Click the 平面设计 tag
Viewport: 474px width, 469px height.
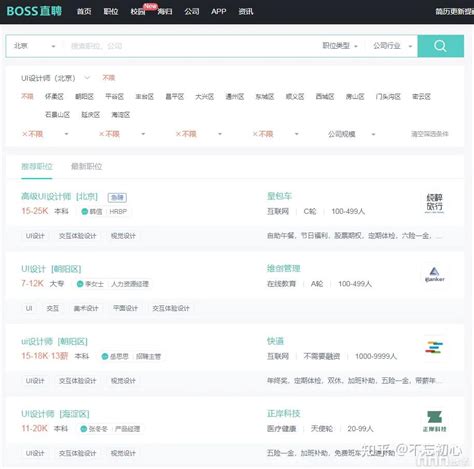pos(125,308)
